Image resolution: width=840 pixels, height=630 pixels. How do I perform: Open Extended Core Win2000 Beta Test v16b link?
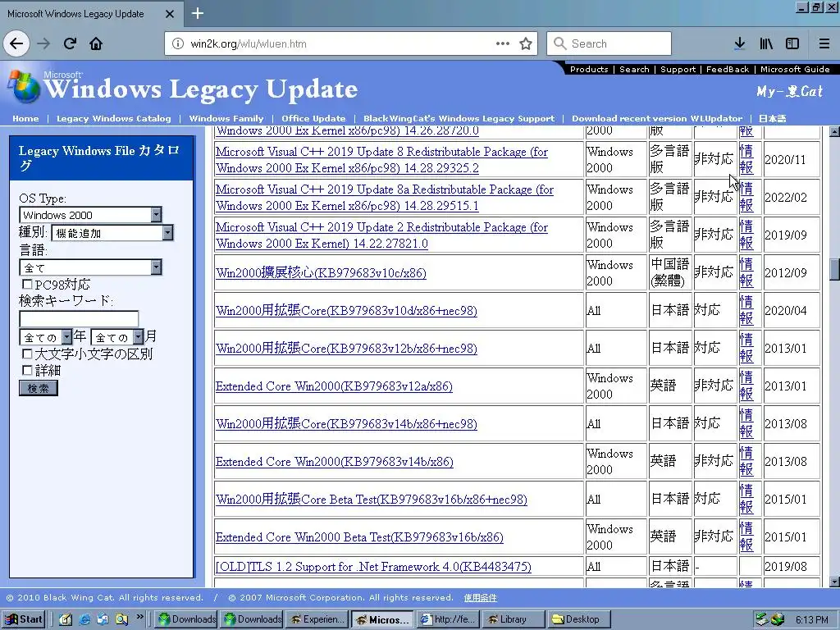pyautogui.click(x=359, y=536)
